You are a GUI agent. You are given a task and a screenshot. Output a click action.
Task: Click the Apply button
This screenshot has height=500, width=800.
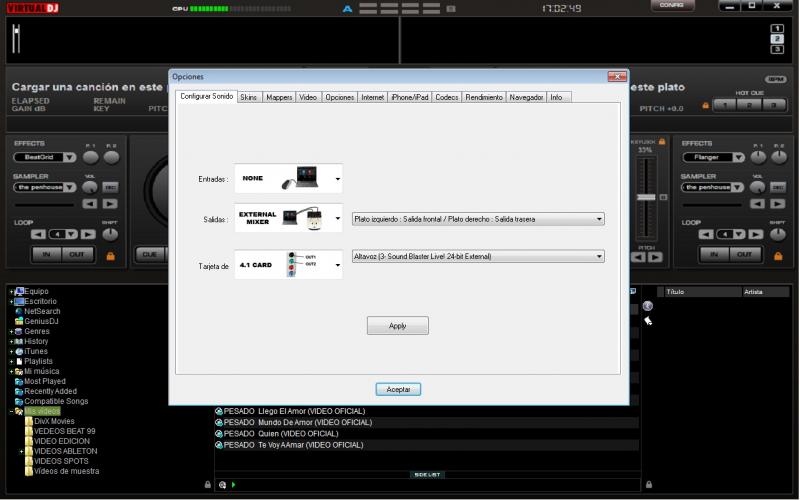(x=397, y=326)
